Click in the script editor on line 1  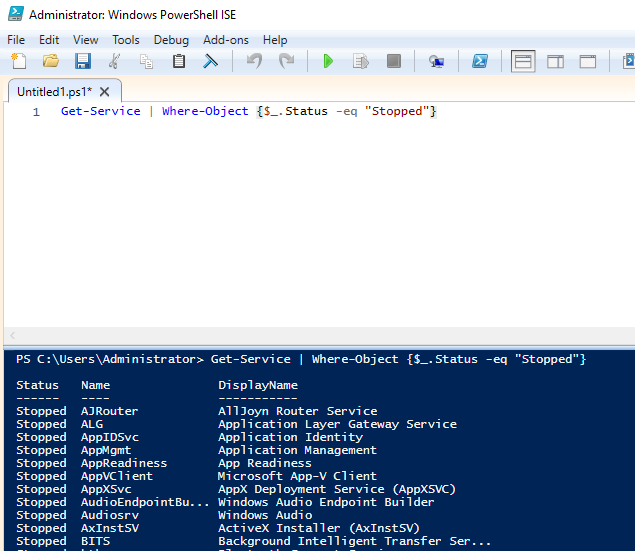point(300,111)
